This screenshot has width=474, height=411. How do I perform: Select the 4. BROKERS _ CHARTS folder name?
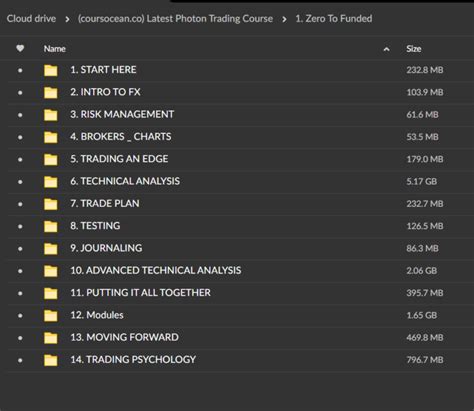tap(121, 137)
